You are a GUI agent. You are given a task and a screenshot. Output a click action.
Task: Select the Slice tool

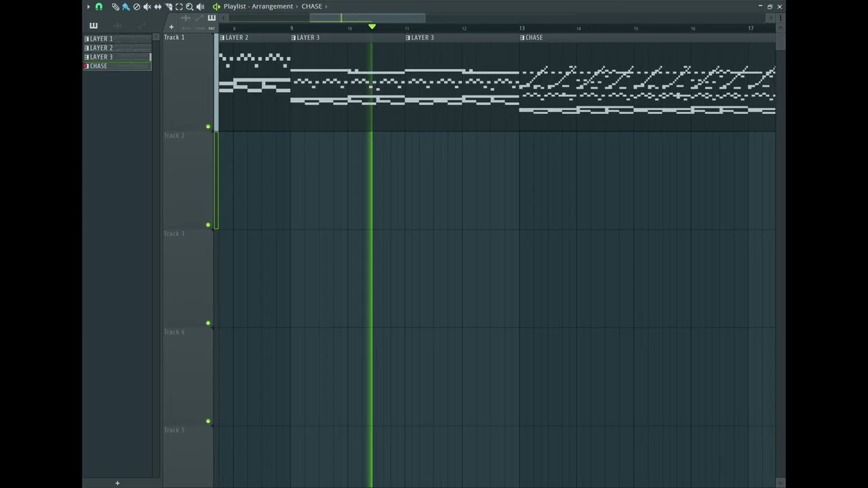click(168, 6)
